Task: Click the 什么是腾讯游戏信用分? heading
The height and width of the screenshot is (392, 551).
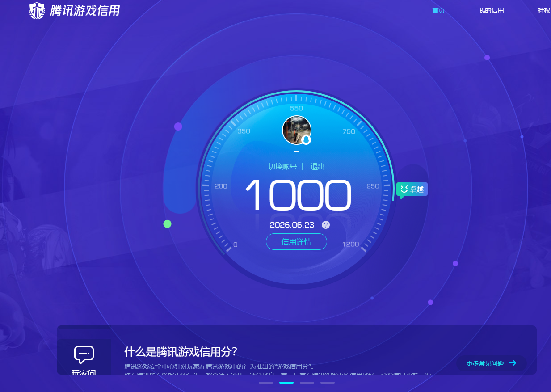Action: [181, 351]
